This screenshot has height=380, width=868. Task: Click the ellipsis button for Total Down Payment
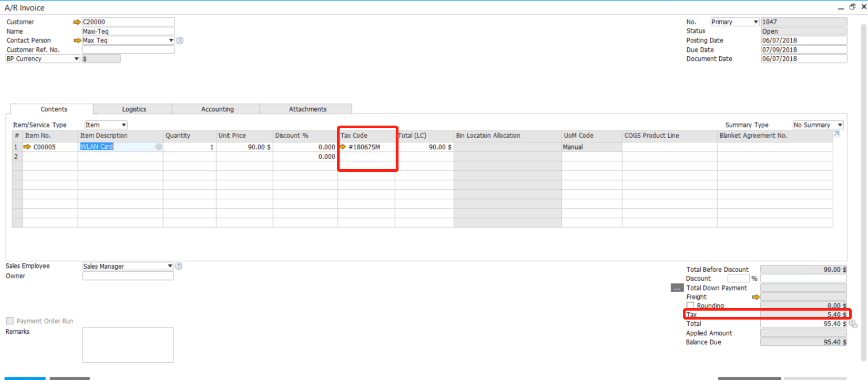(677, 288)
